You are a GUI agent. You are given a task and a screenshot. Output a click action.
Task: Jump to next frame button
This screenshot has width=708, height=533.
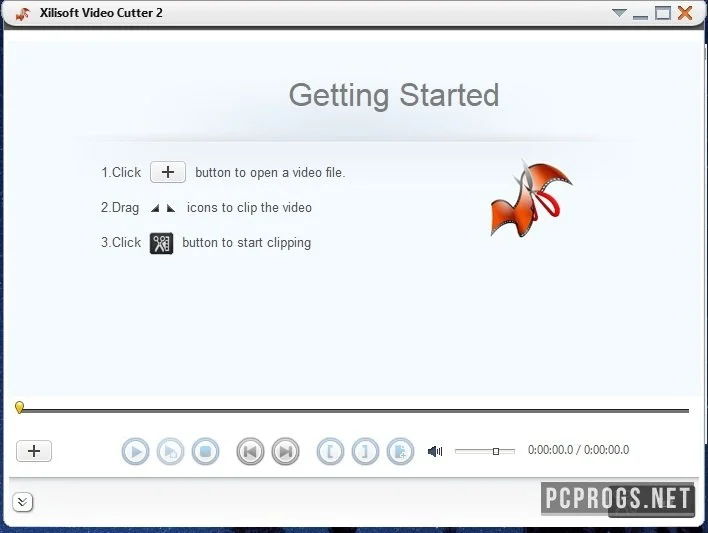click(x=285, y=451)
